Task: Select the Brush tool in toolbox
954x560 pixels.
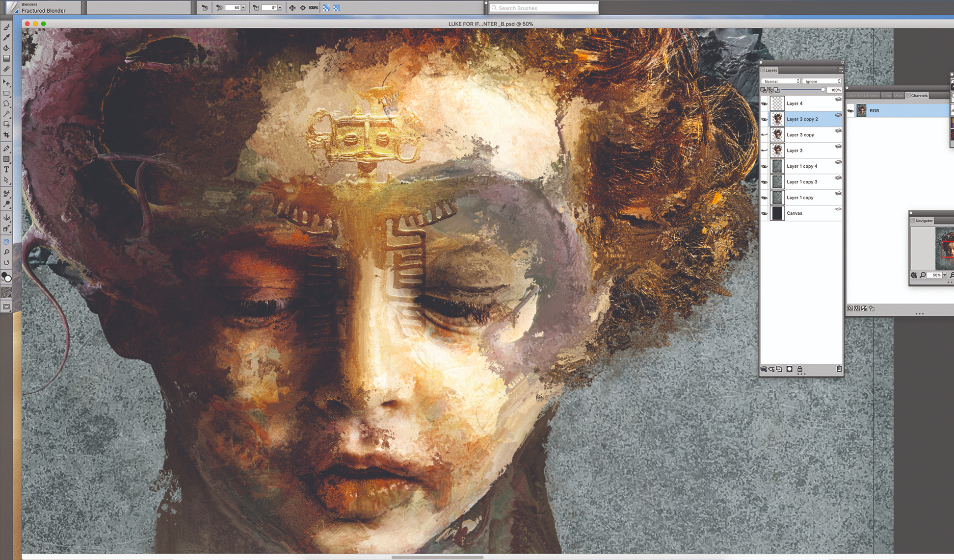Action: (x=6, y=27)
